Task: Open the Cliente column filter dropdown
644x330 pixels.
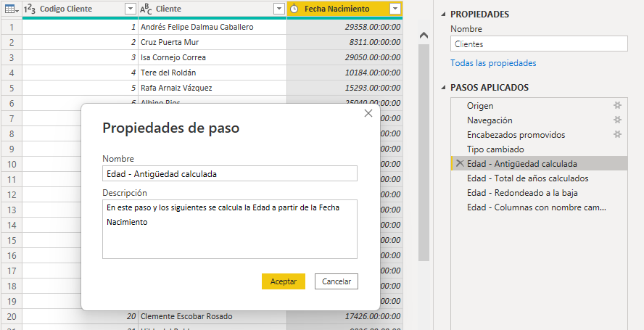Action: (279, 9)
